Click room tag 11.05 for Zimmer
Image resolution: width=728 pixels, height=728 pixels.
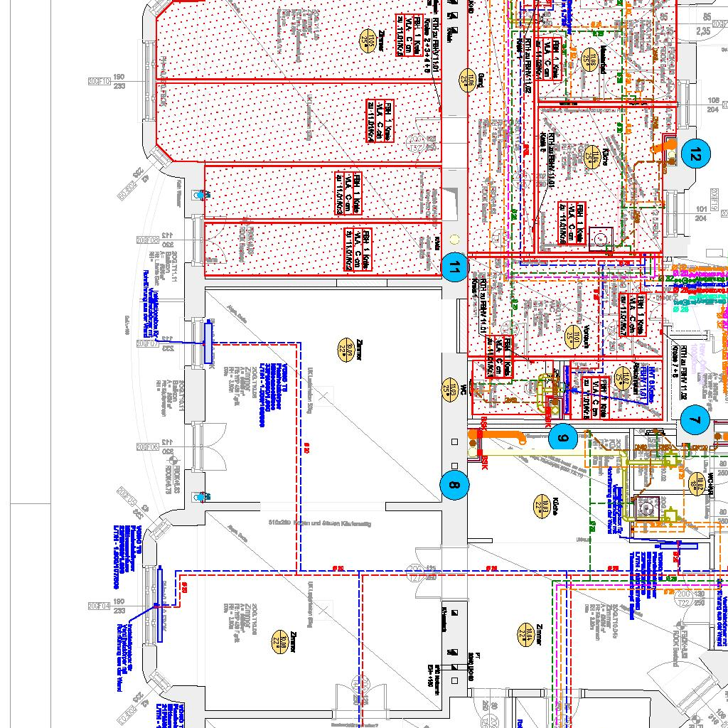point(369,40)
